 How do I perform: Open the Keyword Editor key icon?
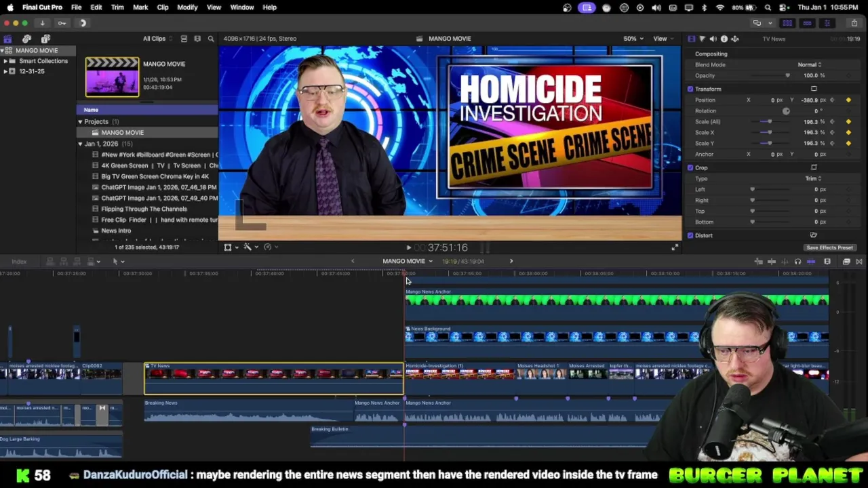tap(62, 23)
